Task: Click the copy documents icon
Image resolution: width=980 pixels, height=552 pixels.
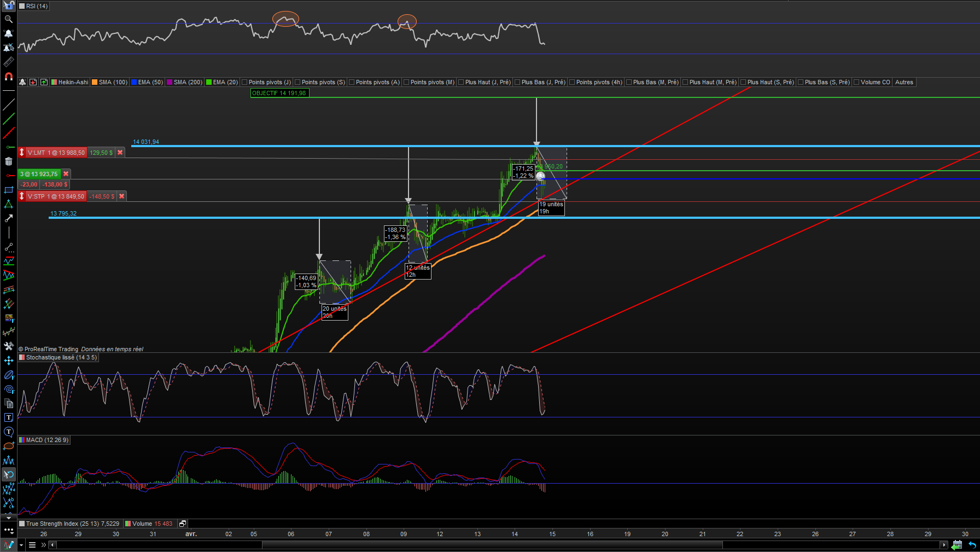Action: pyautogui.click(x=8, y=403)
